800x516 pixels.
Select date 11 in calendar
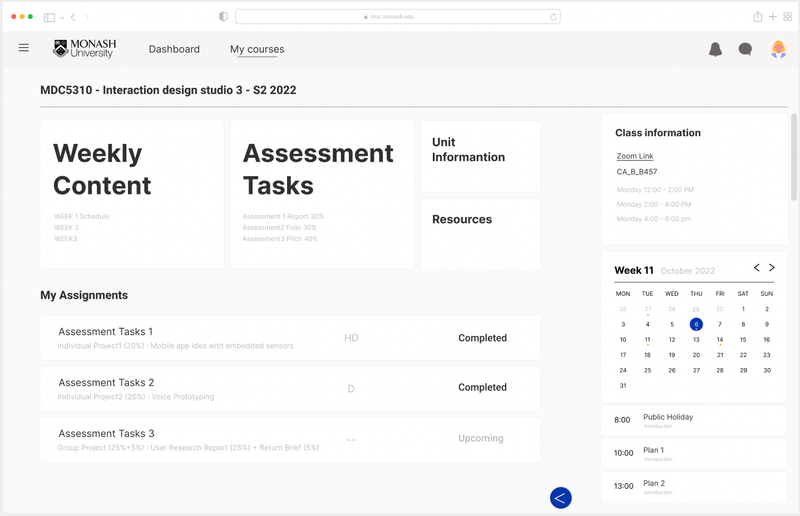coord(647,340)
